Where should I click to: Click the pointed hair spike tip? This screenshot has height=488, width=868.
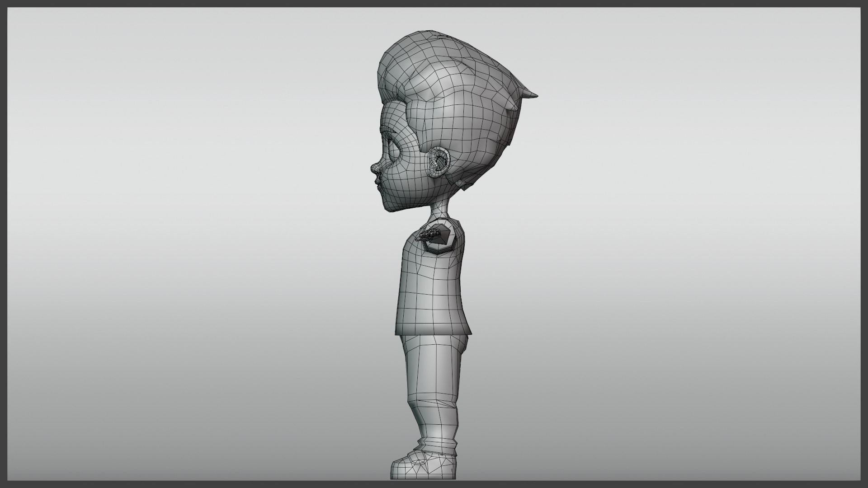coord(529,94)
